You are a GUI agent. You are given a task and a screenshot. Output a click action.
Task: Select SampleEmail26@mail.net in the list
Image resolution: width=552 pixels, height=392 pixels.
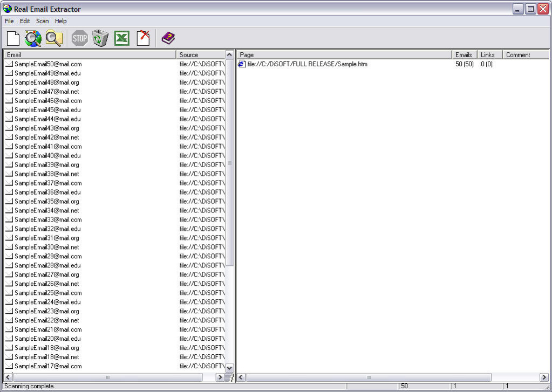47,284
